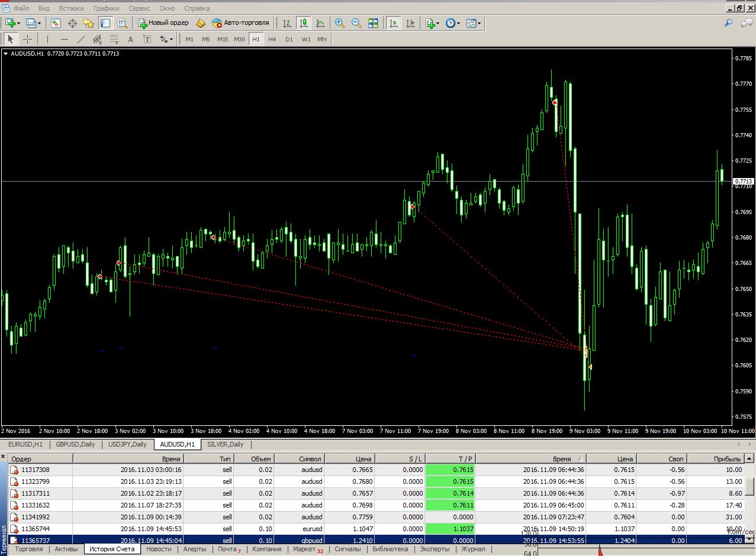Tile chart windows icon
The width and height of the screenshot is (756, 556).
click(373, 23)
